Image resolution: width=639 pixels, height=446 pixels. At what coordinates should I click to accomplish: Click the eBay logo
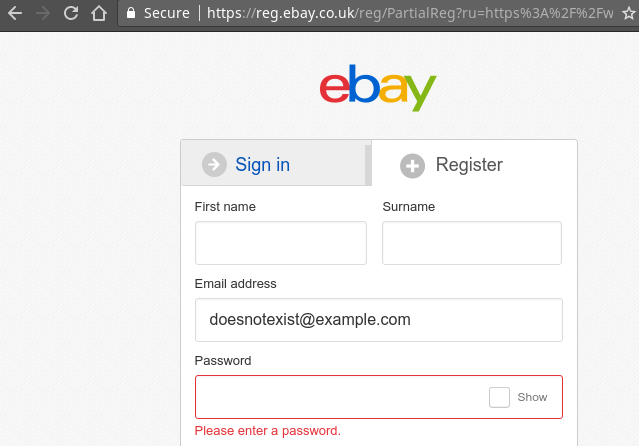378,87
